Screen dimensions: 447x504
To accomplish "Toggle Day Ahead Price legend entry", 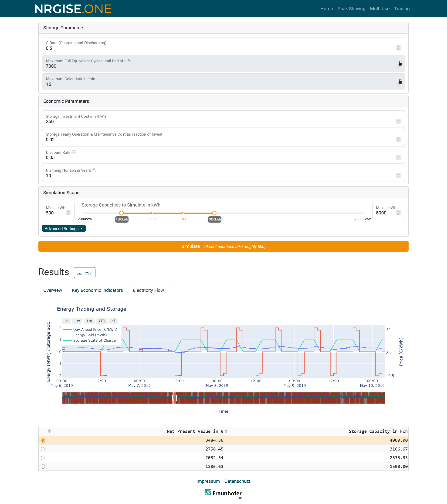I will tap(90, 329).
